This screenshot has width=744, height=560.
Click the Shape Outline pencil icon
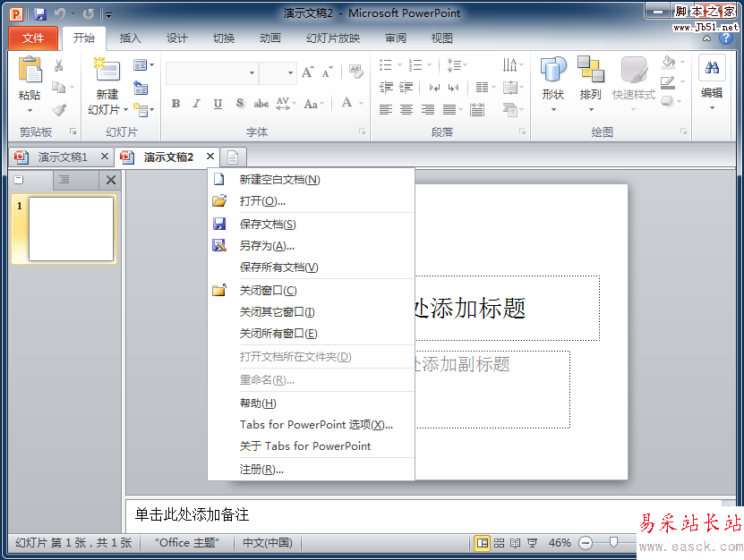tap(668, 82)
